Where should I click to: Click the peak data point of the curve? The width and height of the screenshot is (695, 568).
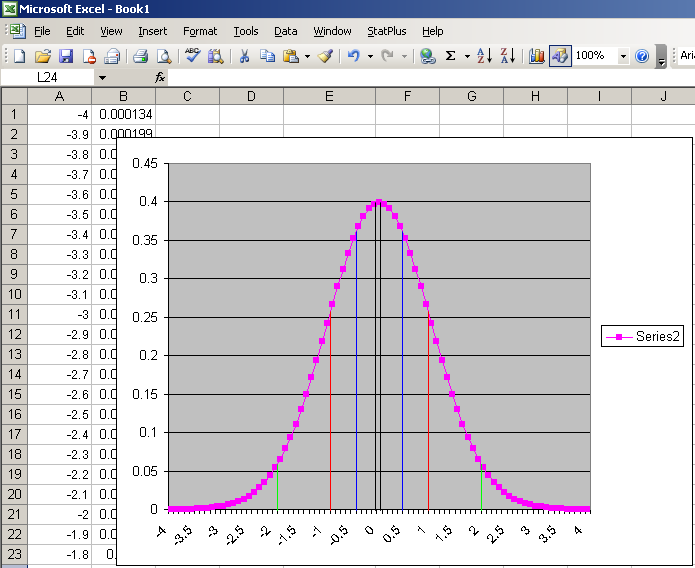click(x=379, y=203)
